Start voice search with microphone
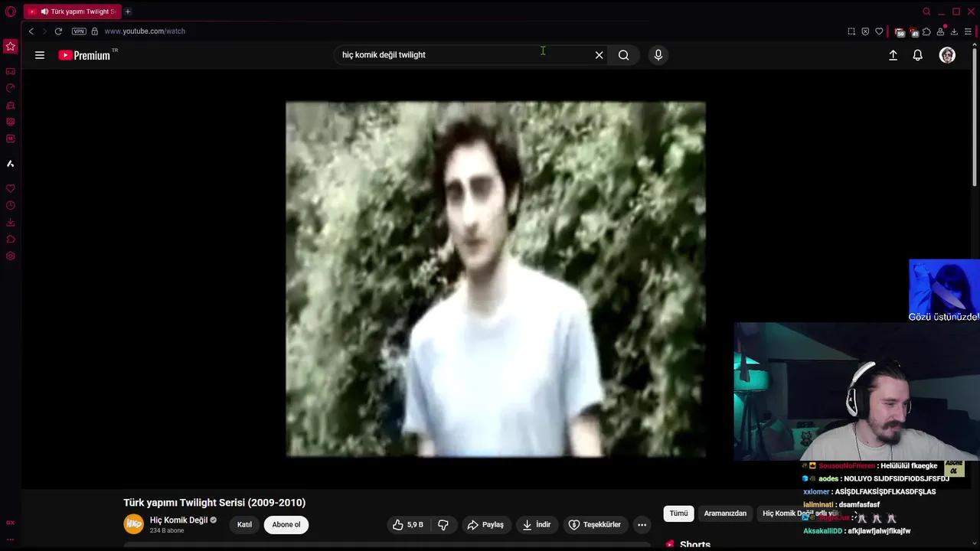 pos(658,55)
